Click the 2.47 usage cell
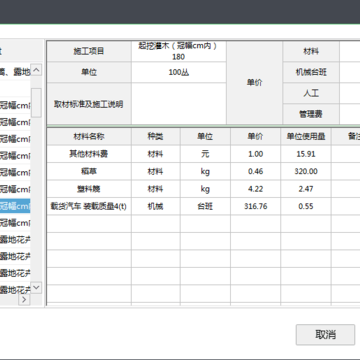The image size is (360, 360). pyautogui.click(x=306, y=189)
